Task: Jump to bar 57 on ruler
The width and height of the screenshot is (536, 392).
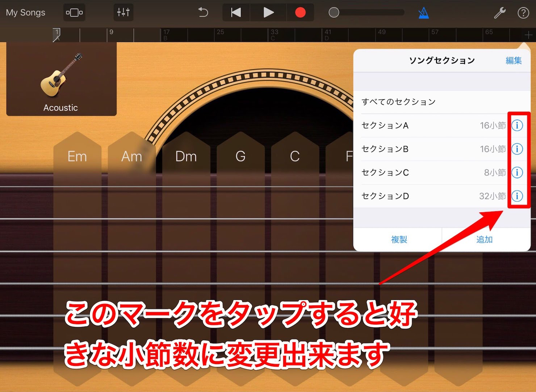Action: pos(435,32)
